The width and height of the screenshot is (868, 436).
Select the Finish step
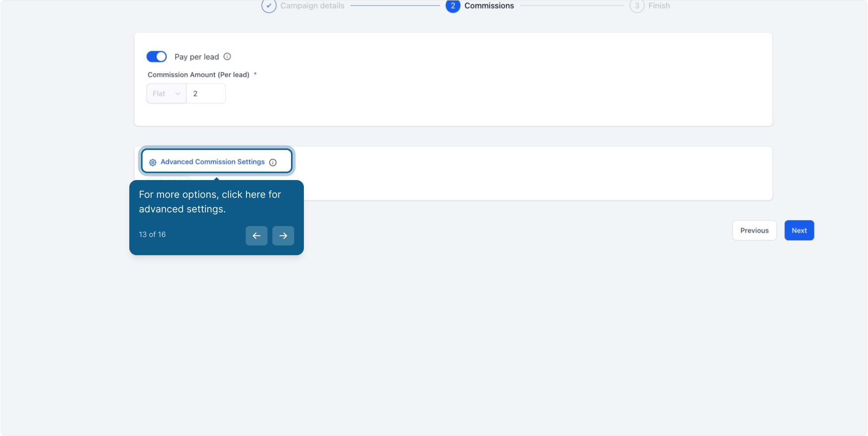[x=650, y=6]
